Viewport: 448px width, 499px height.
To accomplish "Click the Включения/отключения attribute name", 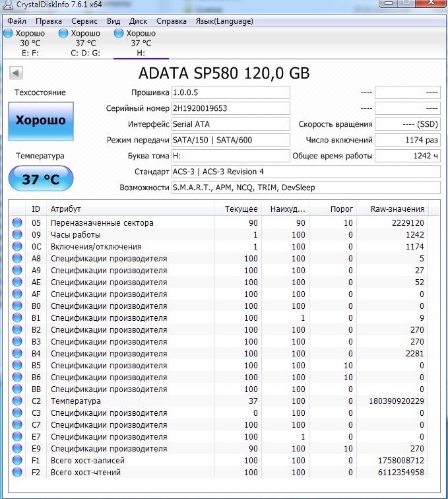I will [96, 247].
